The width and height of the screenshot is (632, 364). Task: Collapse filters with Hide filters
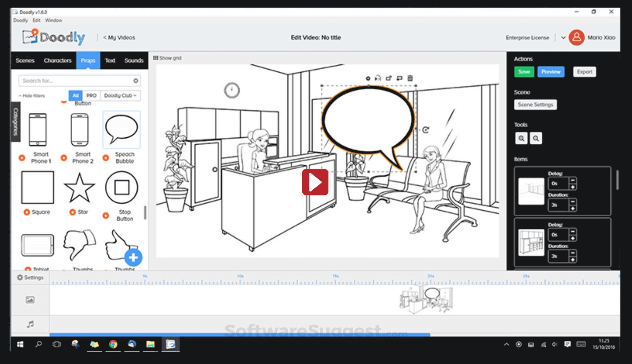(32, 96)
